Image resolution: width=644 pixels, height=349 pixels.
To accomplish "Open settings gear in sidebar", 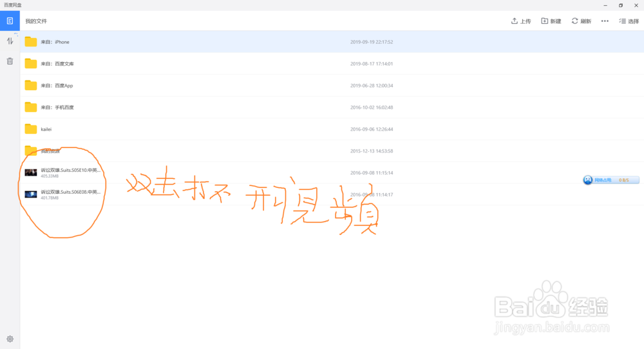I will pyautogui.click(x=10, y=339).
